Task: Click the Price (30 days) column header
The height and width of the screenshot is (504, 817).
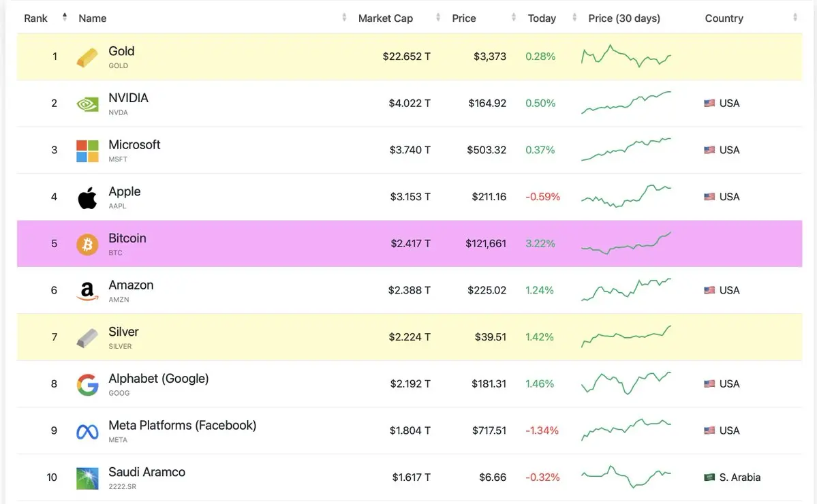Action: coord(624,18)
